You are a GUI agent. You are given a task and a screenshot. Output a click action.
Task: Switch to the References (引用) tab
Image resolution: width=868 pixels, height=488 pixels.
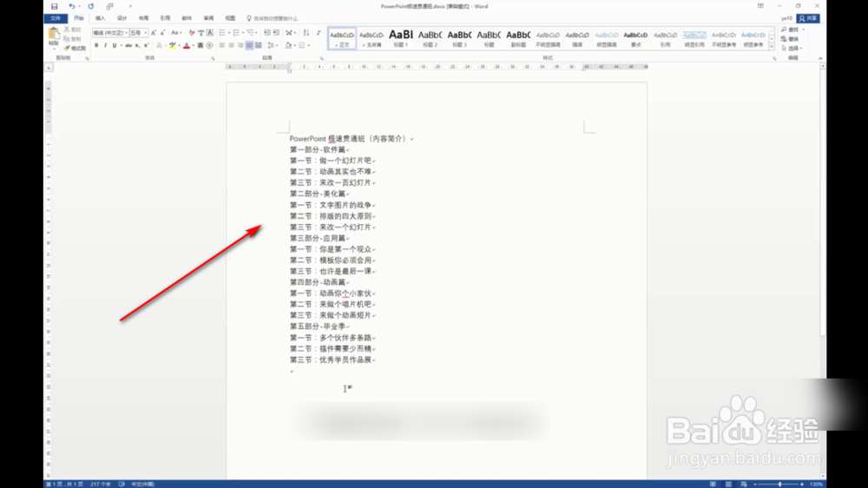pyautogui.click(x=165, y=18)
